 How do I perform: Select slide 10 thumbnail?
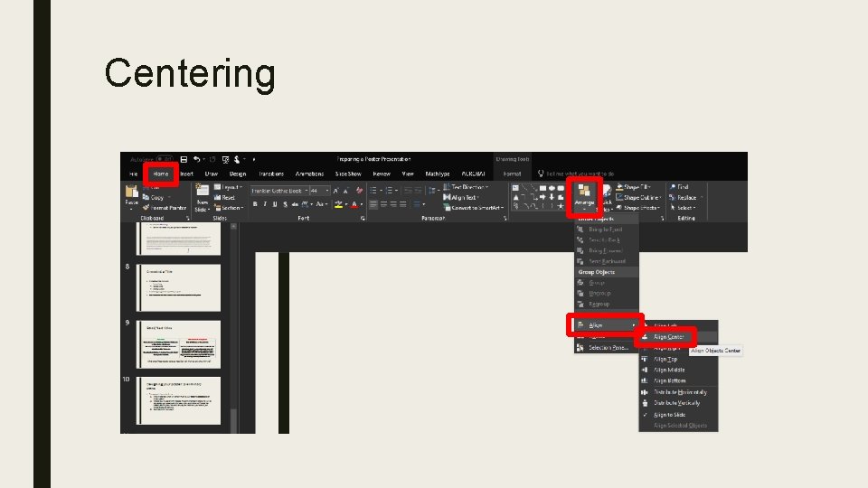coord(178,401)
